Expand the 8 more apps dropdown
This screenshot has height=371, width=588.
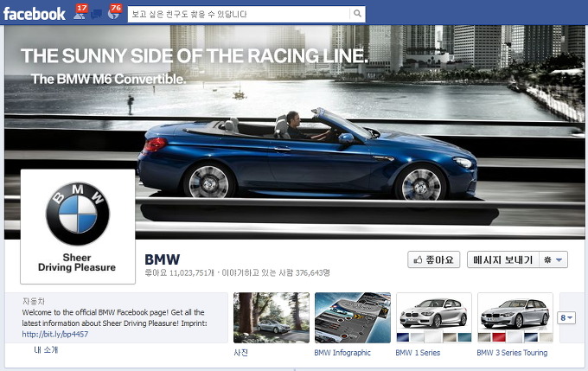tap(568, 318)
